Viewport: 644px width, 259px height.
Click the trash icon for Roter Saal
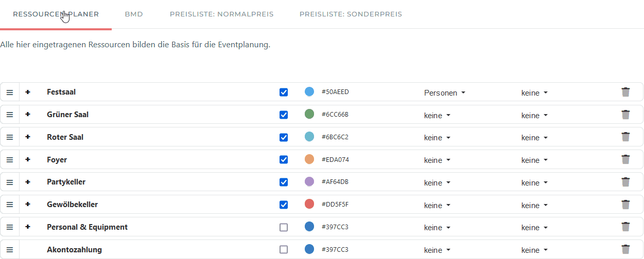click(x=625, y=137)
